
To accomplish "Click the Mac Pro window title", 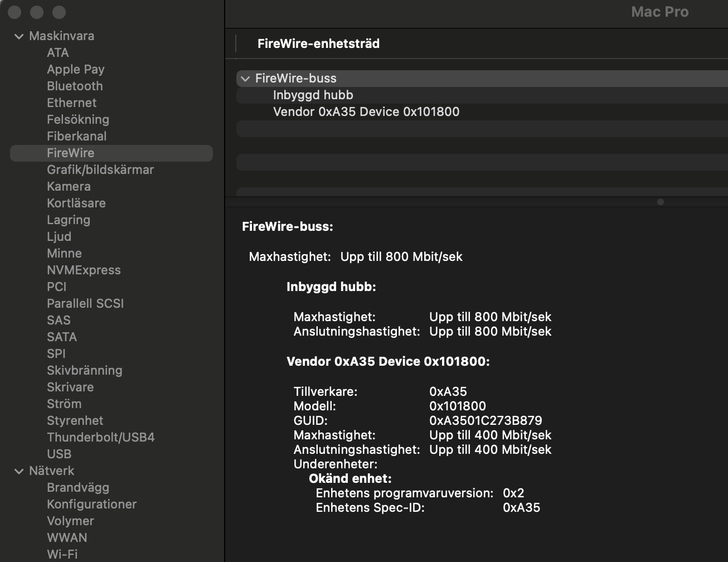I will pyautogui.click(x=660, y=12).
